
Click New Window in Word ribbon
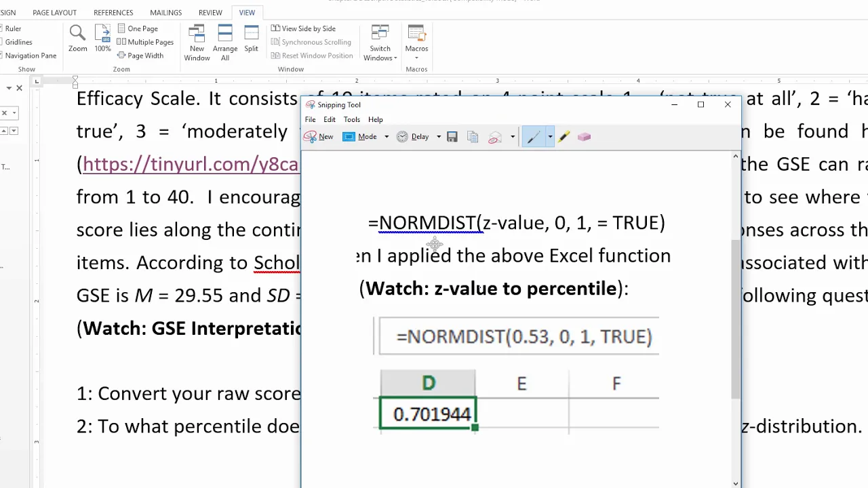pos(197,43)
